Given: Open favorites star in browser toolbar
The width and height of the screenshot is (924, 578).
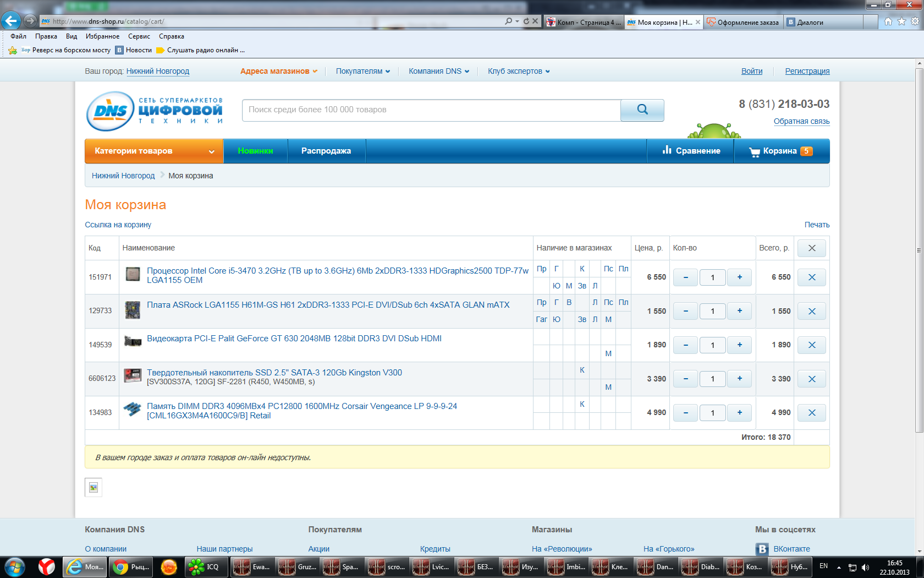Looking at the screenshot, I should pos(901,21).
